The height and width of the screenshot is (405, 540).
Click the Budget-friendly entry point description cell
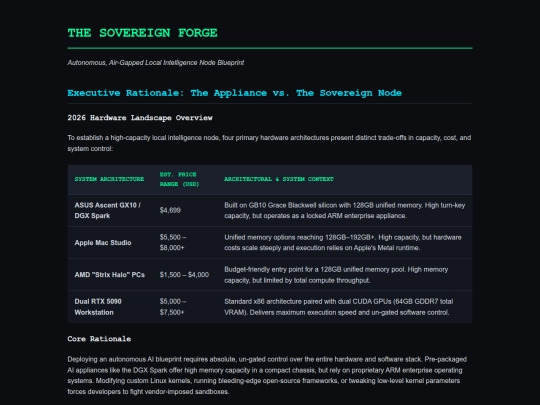pos(345,275)
